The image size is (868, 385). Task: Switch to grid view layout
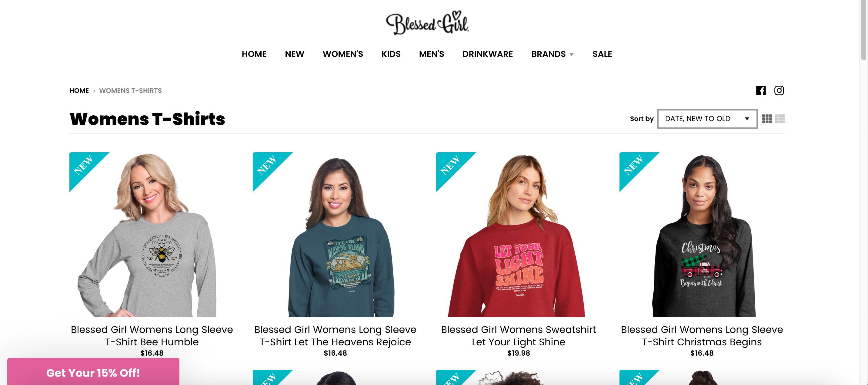767,119
